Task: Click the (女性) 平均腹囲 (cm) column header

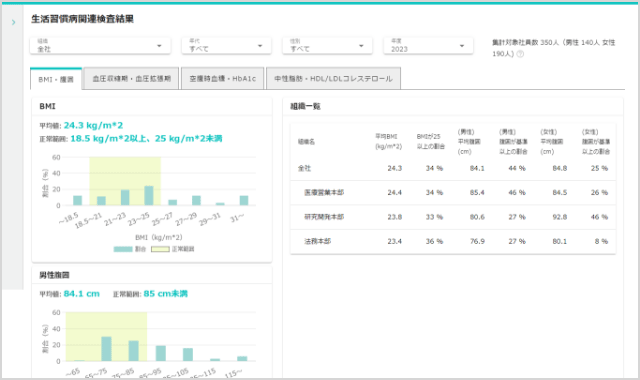Action: [x=552, y=142]
